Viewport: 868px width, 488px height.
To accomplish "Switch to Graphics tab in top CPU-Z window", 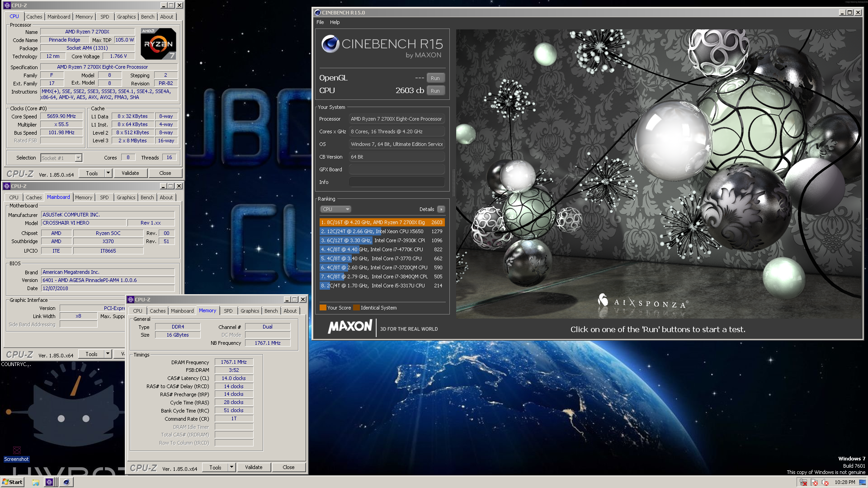I will [x=126, y=17].
